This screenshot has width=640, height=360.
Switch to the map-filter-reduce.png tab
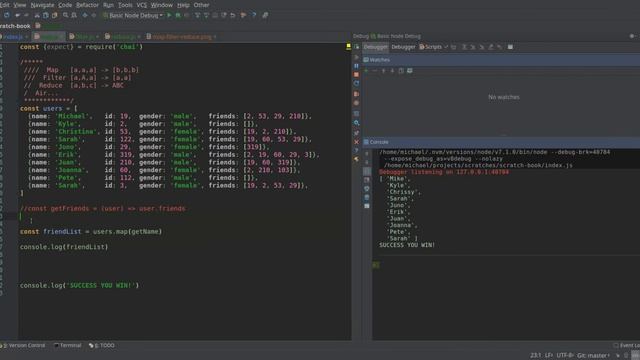click(x=182, y=37)
